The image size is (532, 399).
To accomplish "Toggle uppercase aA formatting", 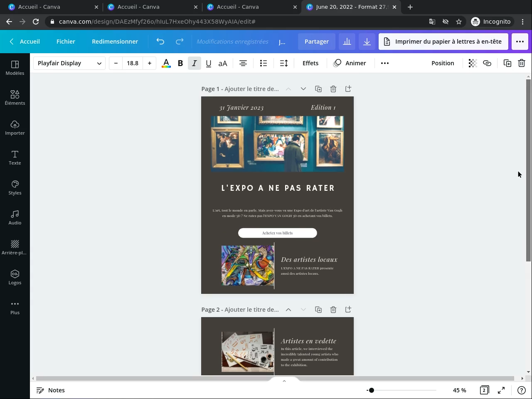I will (223, 63).
